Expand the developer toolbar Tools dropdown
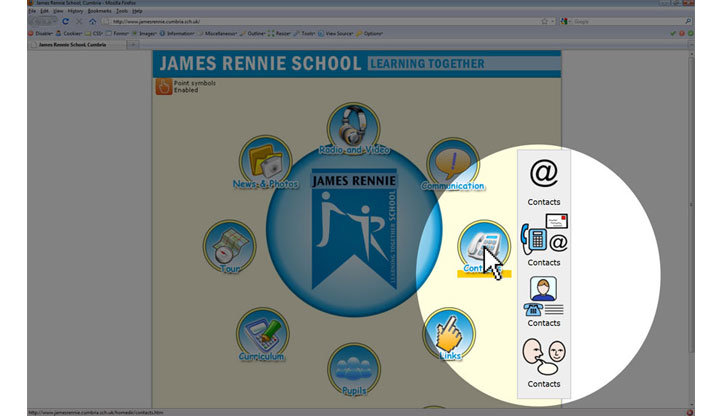This screenshot has height=416, width=722. tap(304, 34)
